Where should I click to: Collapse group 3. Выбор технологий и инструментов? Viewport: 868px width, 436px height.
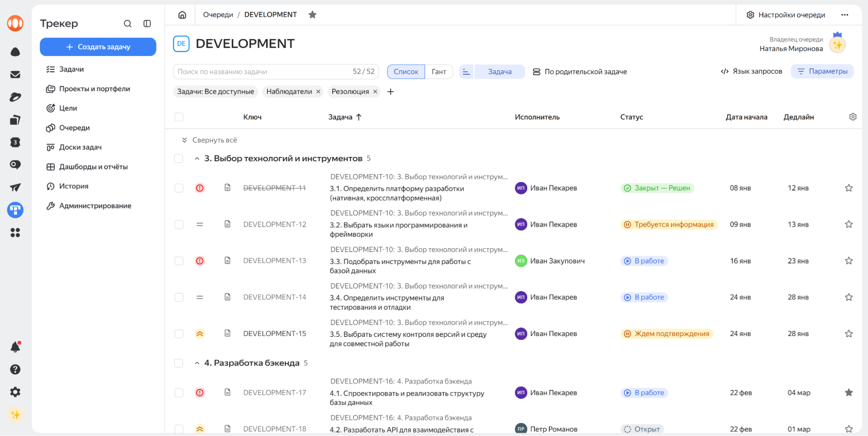[x=197, y=159]
